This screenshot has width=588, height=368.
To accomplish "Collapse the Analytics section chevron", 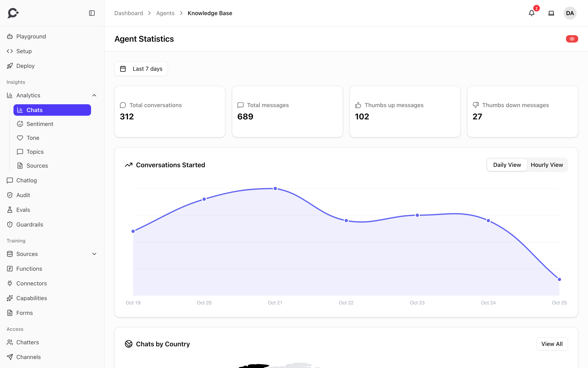I will [94, 95].
